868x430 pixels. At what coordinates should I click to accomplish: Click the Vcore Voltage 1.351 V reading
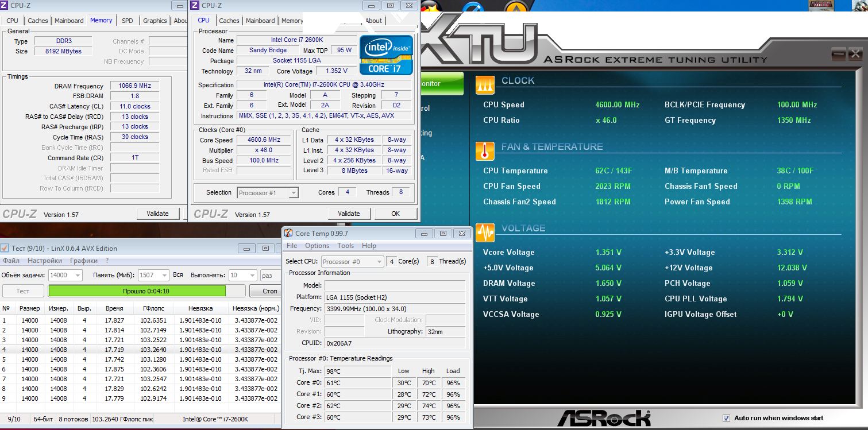[608, 252]
